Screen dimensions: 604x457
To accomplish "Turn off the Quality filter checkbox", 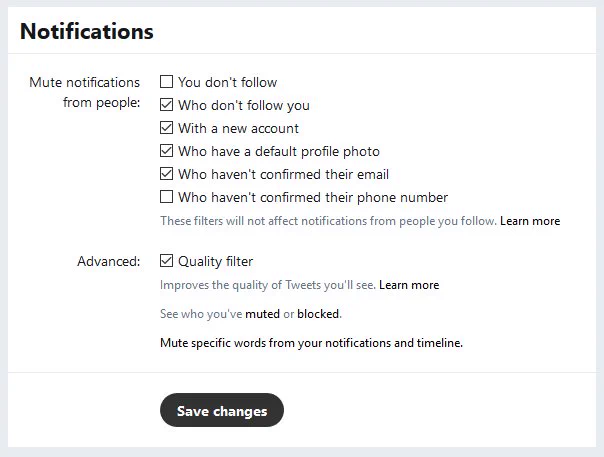I will pyautogui.click(x=166, y=261).
